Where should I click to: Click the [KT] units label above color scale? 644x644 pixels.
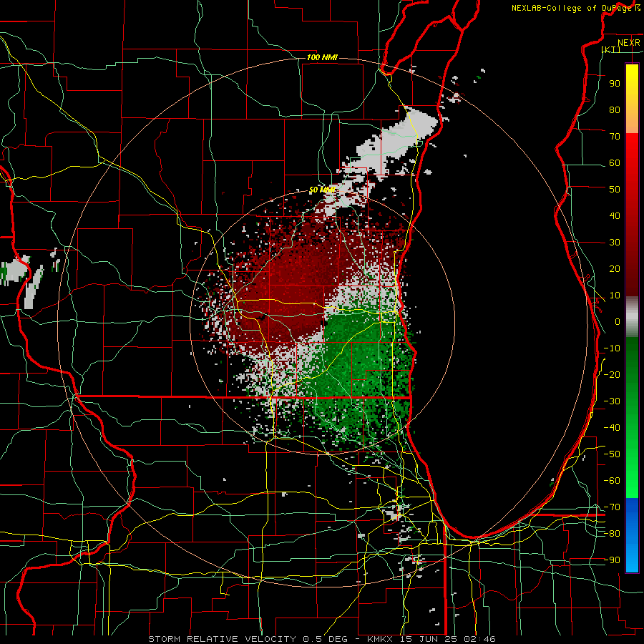pyautogui.click(x=611, y=49)
